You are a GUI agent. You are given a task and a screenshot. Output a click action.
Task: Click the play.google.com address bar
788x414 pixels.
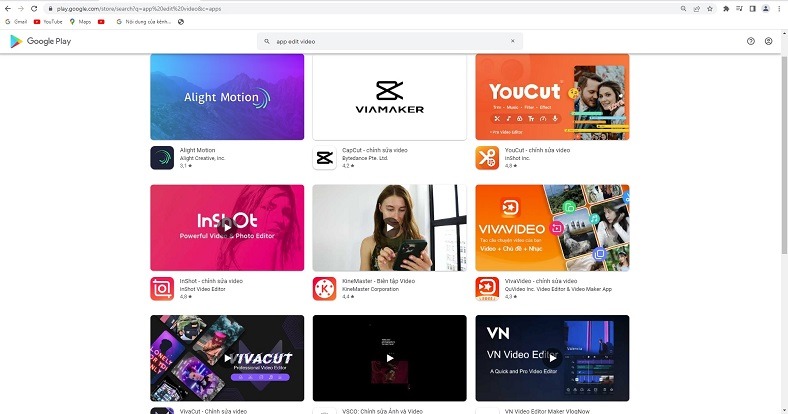click(x=362, y=9)
